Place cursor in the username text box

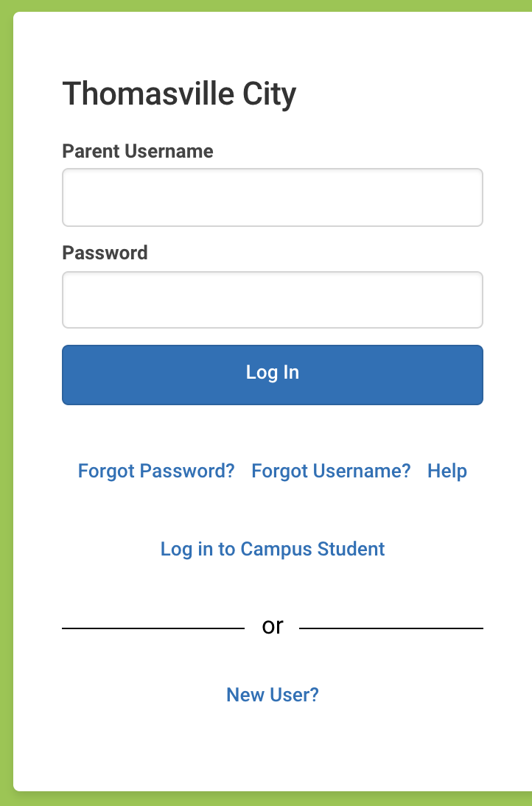(273, 197)
